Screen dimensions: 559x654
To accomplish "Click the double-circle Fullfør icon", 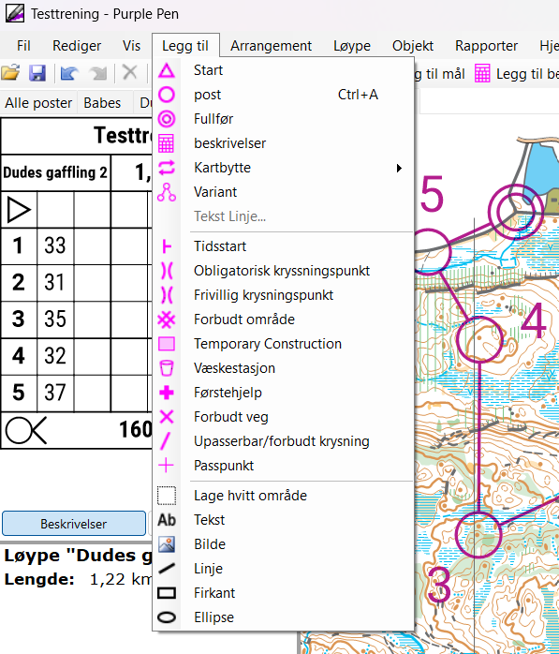I will [x=166, y=119].
